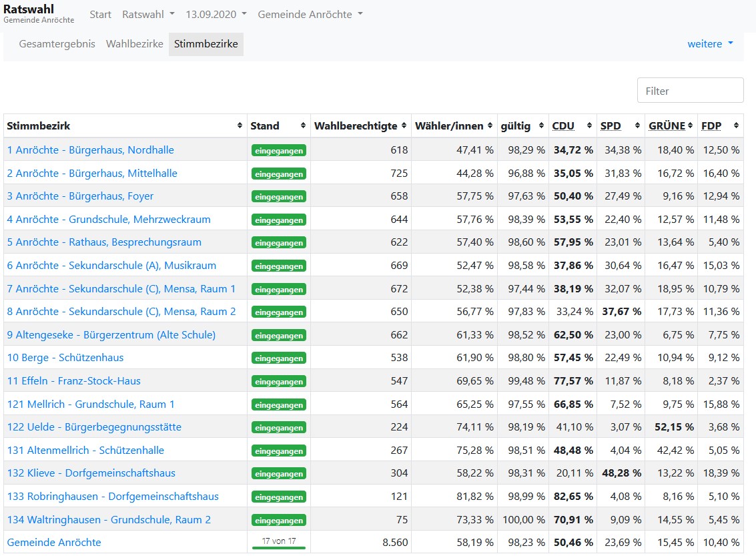
Task: Open 134 Waltringhausen - Grundschule, Raum 2
Action: point(109,519)
